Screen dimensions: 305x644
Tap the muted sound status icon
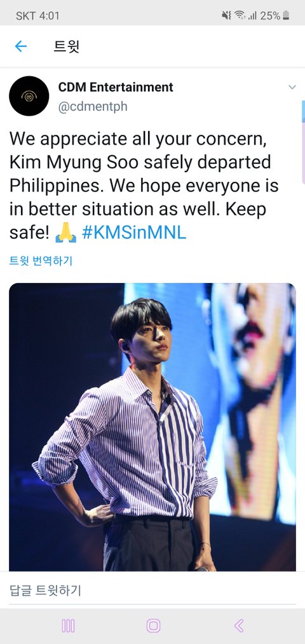[x=227, y=16]
